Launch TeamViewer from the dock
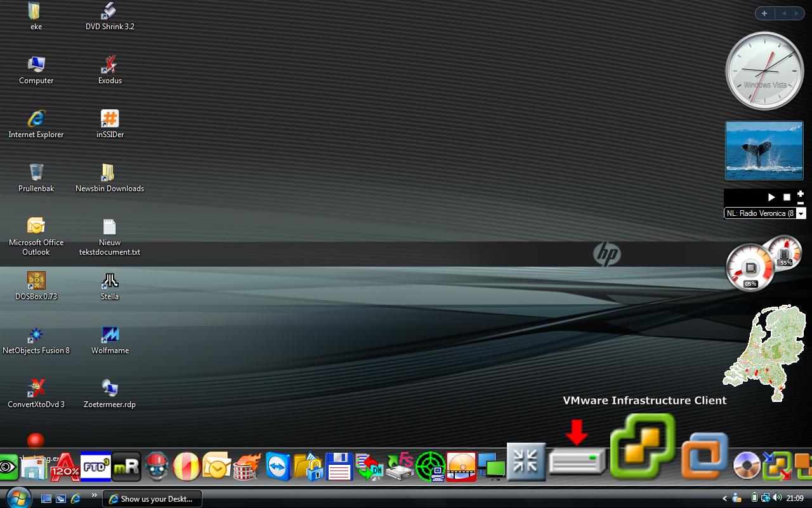Image resolution: width=812 pixels, height=508 pixels. click(278, 467)
